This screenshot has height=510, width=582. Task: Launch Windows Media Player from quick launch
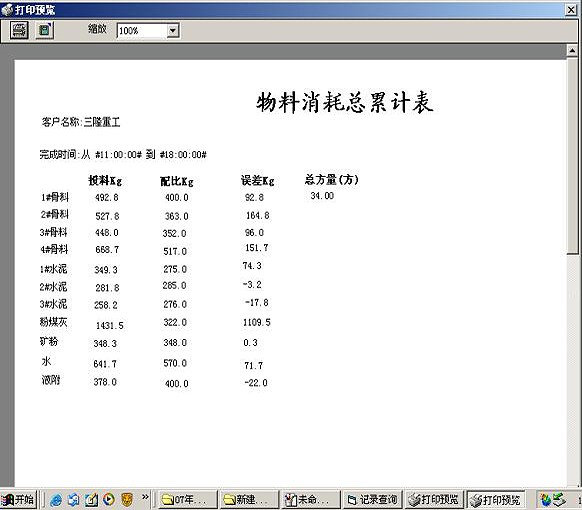109,500
